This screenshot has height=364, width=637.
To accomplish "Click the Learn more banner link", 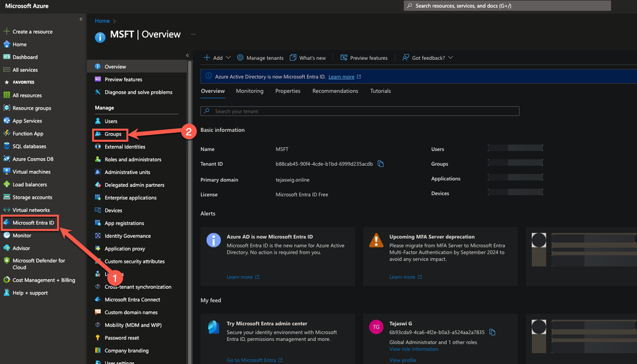I will (x=341, y=76).
